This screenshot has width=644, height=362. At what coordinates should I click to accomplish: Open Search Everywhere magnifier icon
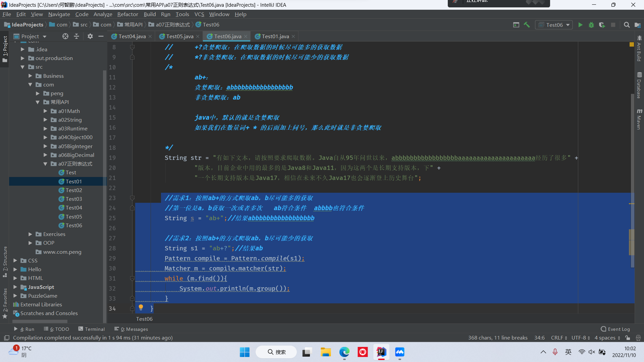point(627,25)
